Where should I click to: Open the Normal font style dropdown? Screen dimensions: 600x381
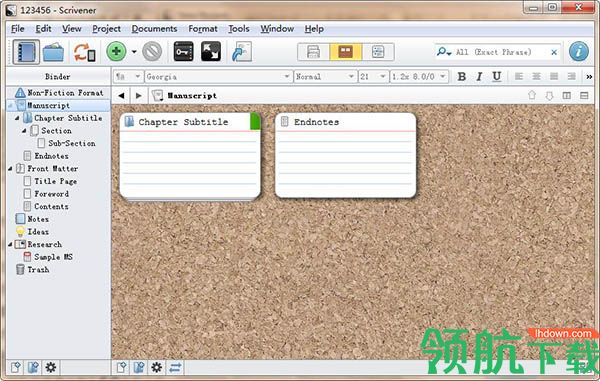pos(325,77)
